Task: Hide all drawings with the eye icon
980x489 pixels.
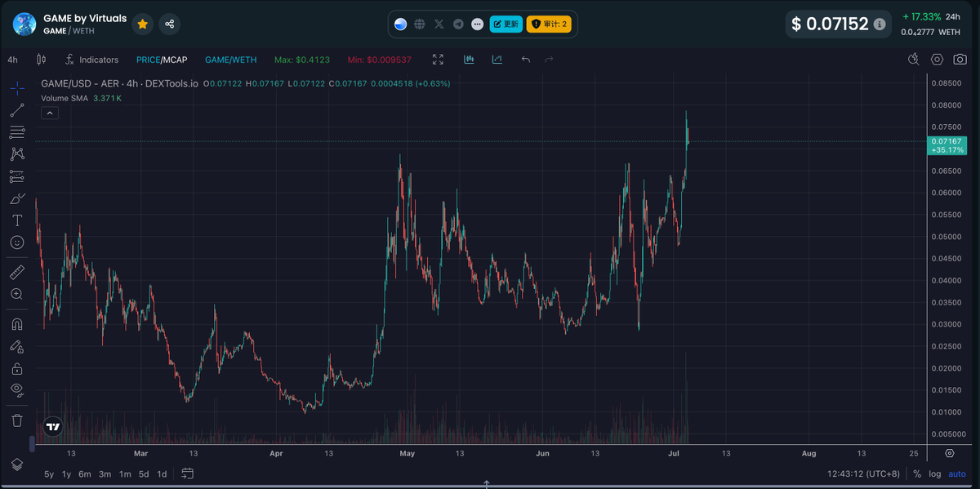Action: click(17, 390)
